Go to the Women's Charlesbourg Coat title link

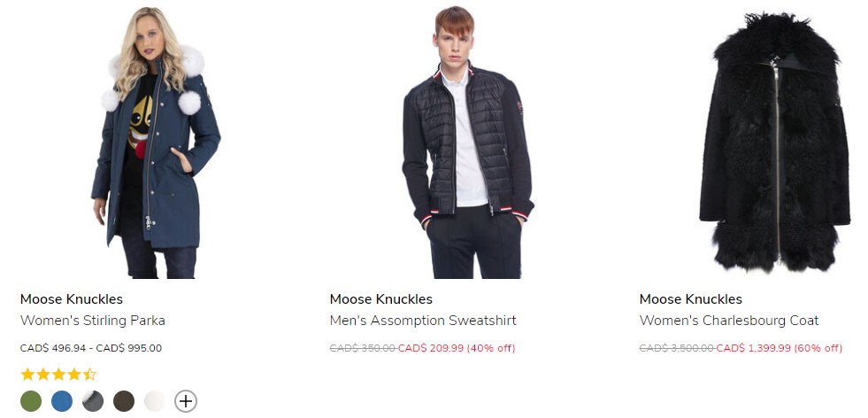click(x=729, y=321)
